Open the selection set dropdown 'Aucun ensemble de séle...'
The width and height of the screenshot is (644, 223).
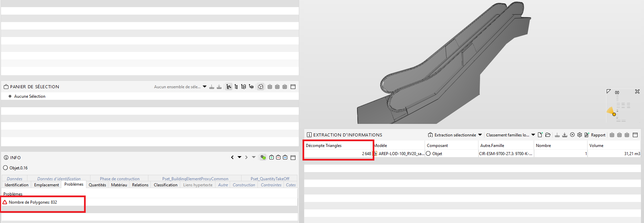[x=180, y=87]
